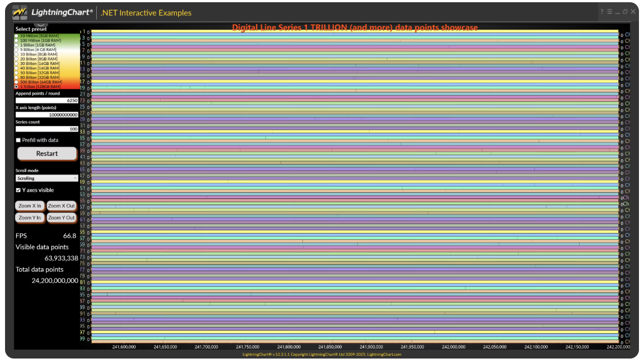Click X axis label 241,600,000
644x363 pixels.
point(124,347)
